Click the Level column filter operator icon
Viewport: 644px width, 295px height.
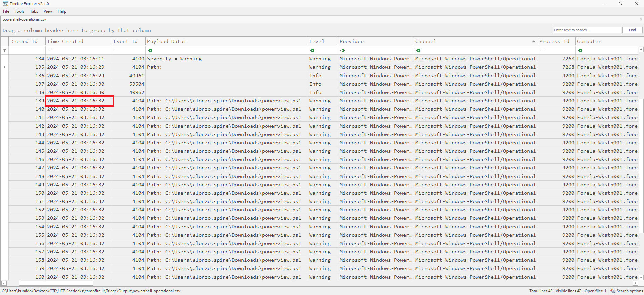point(312,50)
